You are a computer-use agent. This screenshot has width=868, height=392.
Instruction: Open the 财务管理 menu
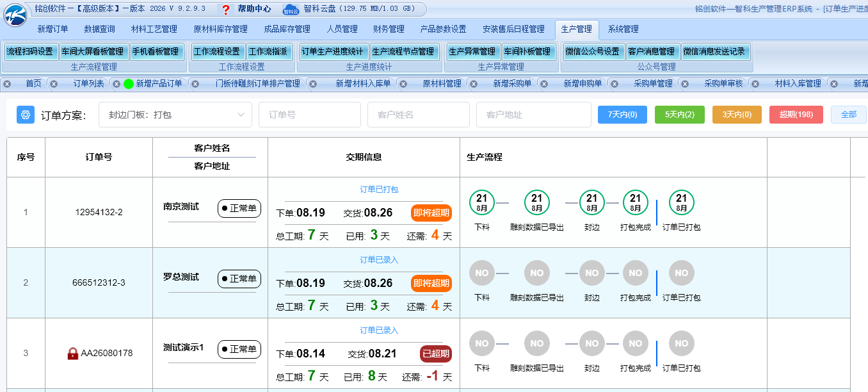pos(389,29)
